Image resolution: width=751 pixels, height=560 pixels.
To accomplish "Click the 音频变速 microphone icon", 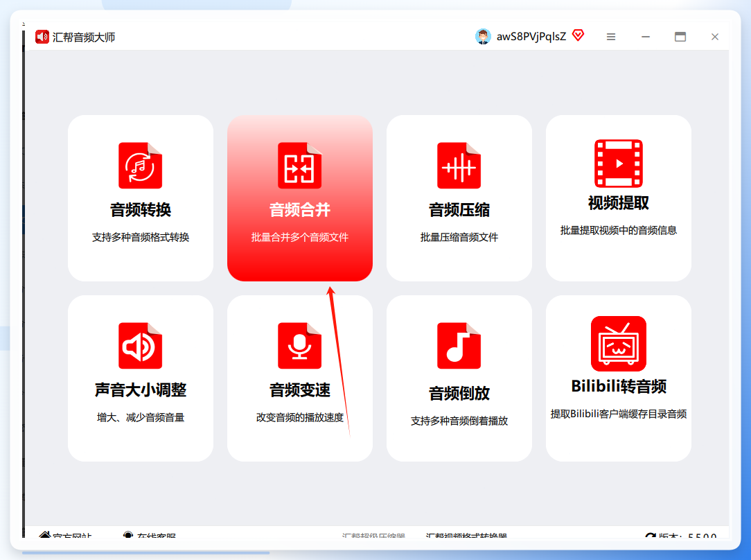I will pyautogui.click(x=300, y=345).
